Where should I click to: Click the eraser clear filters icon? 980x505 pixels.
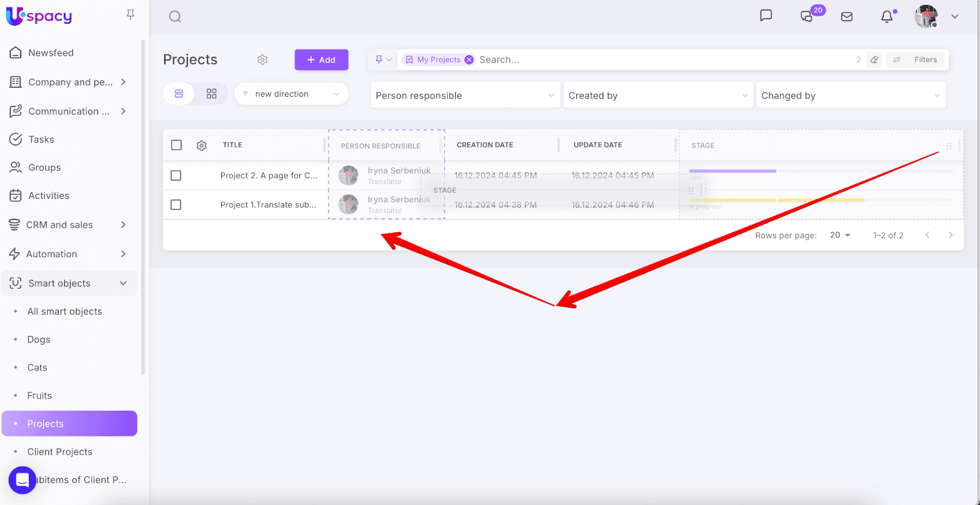(874, 59)
